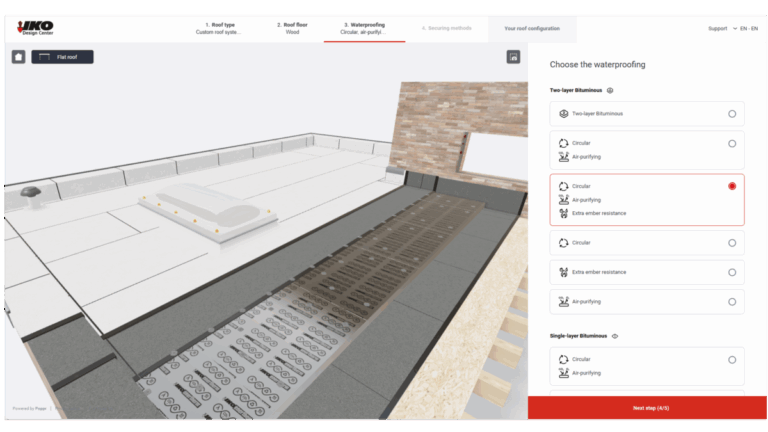Select the Circular, Air-purifying two-layer radio
The width and height of the screenshot is (768, 432).
click(x=732, y=144)
